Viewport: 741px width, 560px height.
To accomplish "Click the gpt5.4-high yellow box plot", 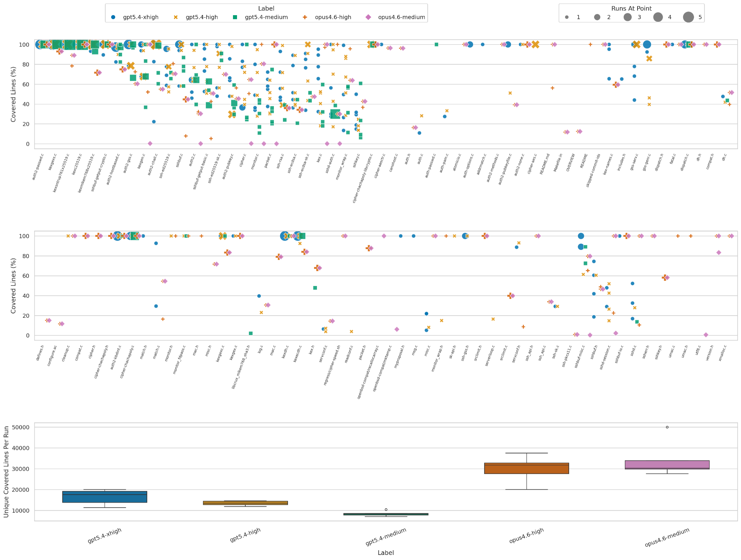I will pos(245,503).
